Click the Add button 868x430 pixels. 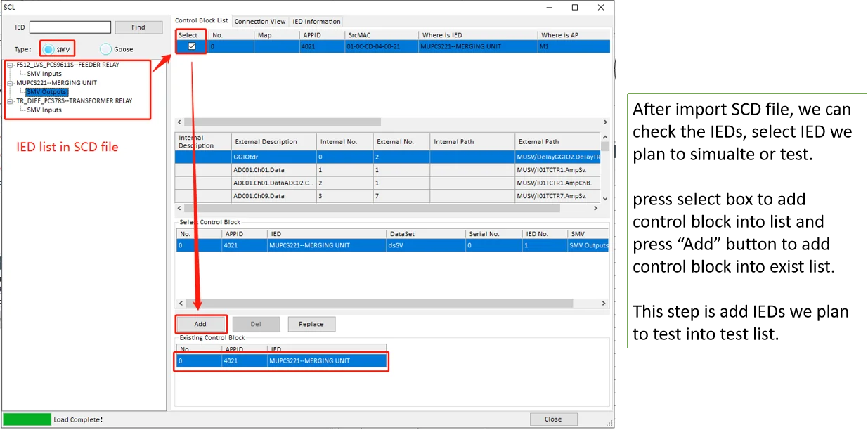point(200,325)
